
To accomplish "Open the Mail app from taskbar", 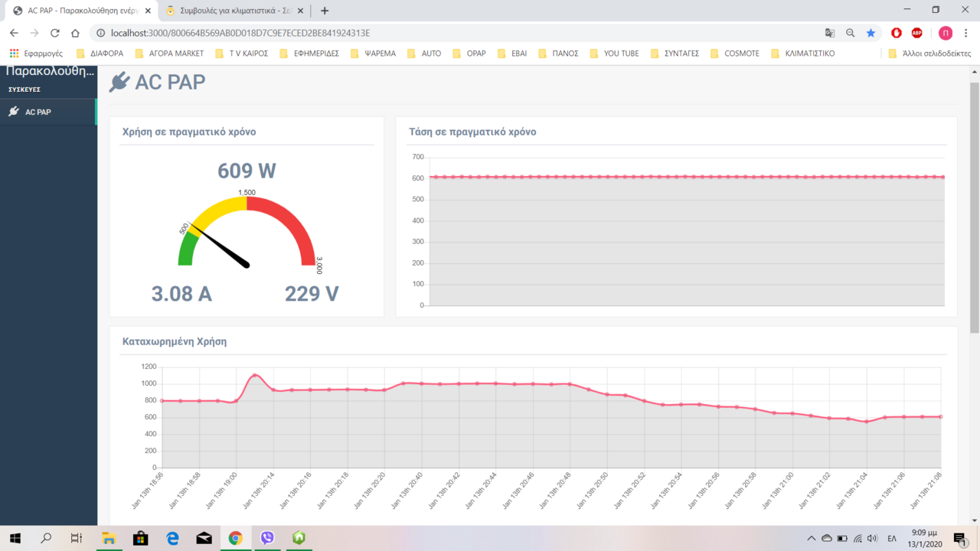I will click(x=204, y=538).
